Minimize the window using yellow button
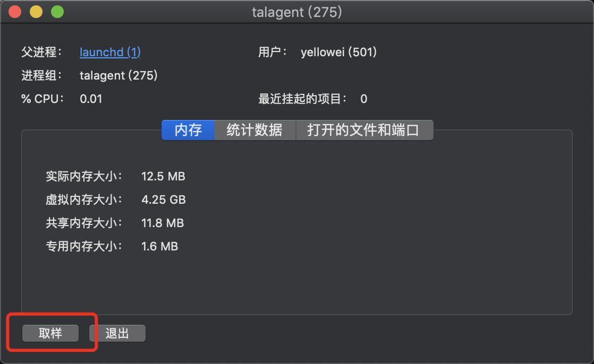594x364 pixels. pyautogui.click(x=36, y=12)
